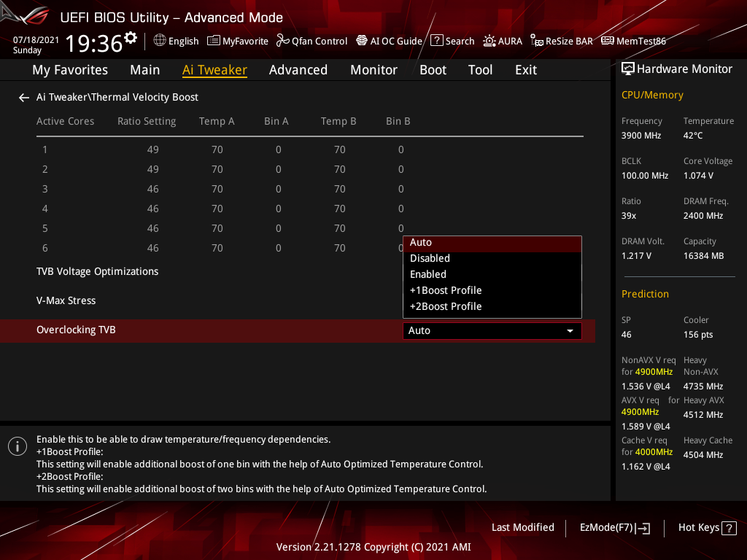Screen dimensions: 747x560
Task: Switch to EzMode with the EzMode(F7) button
Action: pyautogui.click(x=615, y=527)
